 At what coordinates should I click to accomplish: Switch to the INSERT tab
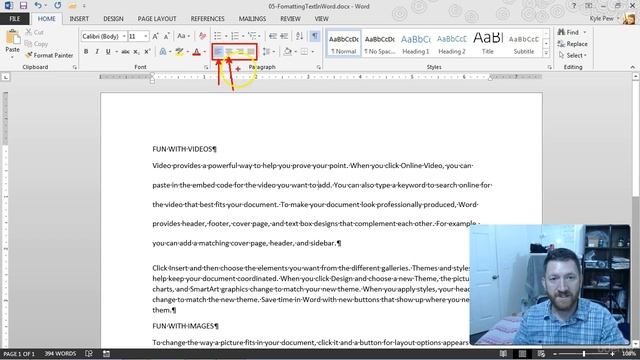79,19
